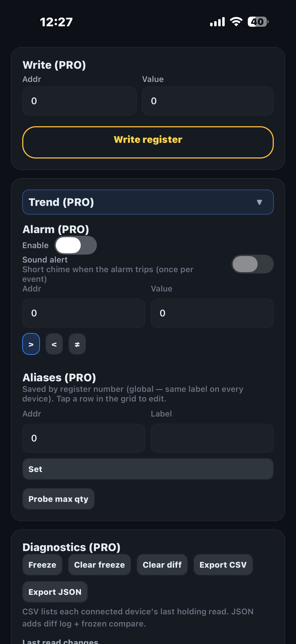
Task: Select the greater-than alarm comparator
Action: (x=31, y=344)
